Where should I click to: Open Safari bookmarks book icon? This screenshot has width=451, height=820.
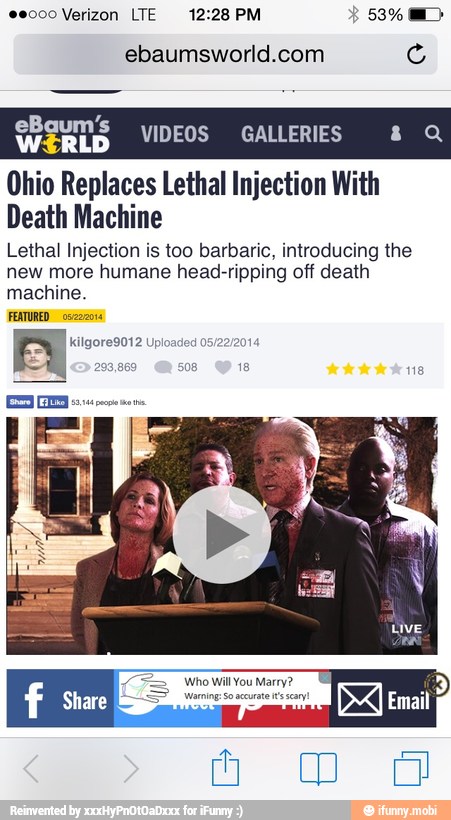(318, 769)
